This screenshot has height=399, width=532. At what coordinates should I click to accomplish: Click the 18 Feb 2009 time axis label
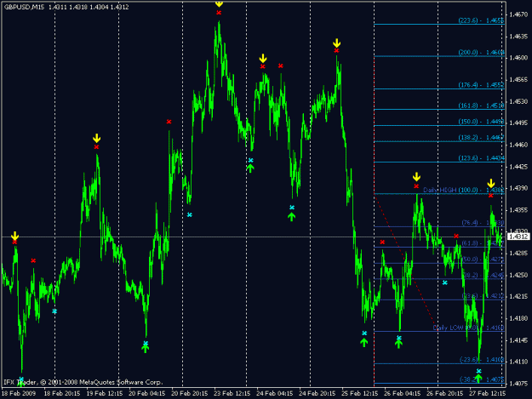tap(19, 393)
